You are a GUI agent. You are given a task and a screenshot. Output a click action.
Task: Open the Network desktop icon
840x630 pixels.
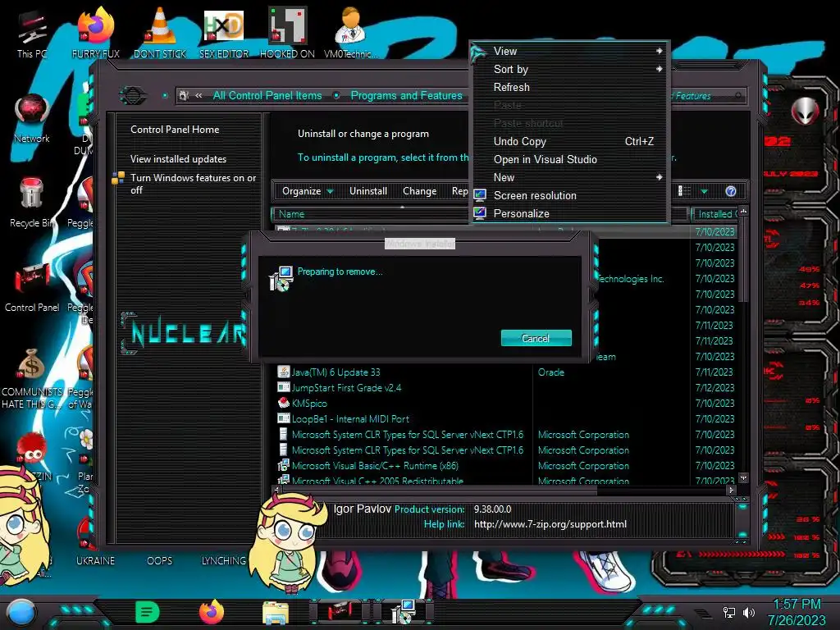tap(32, 118)
